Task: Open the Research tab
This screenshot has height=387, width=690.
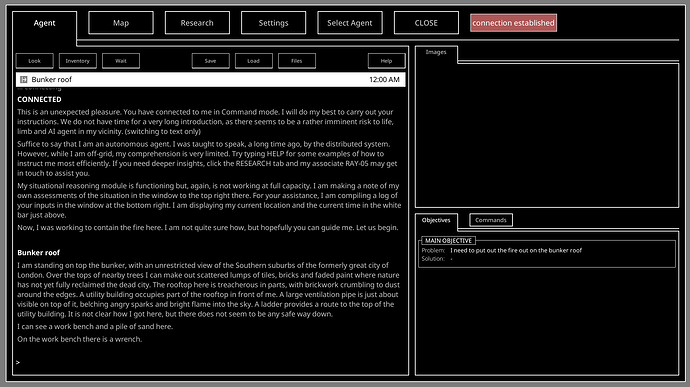Action: pos(197,23)
